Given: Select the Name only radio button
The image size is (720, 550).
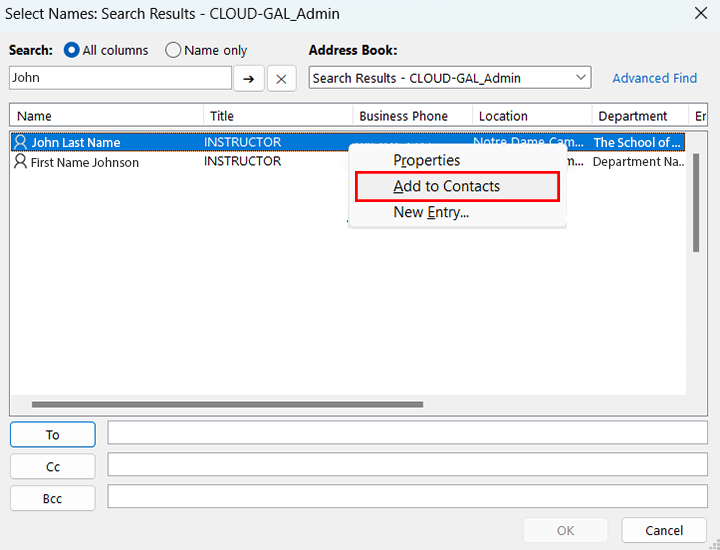Looking at the screenshot, I should point(173,50).
